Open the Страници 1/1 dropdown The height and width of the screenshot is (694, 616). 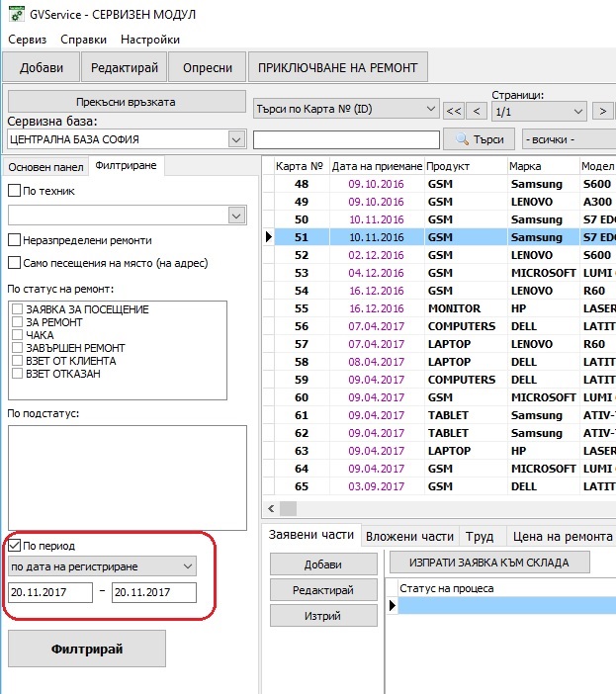coord(539,111)
